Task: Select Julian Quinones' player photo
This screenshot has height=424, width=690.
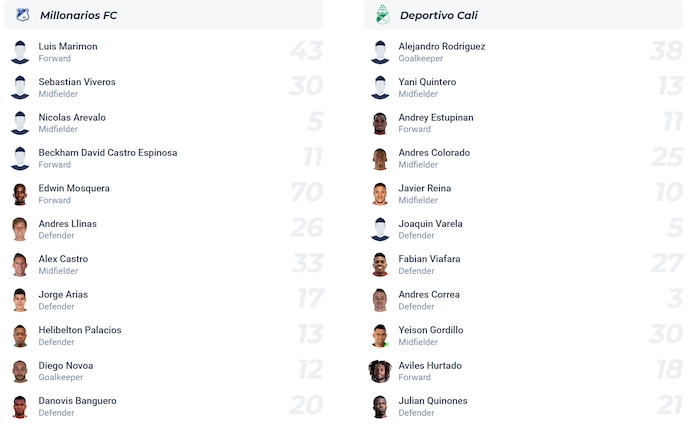Action: coord(380,406)
